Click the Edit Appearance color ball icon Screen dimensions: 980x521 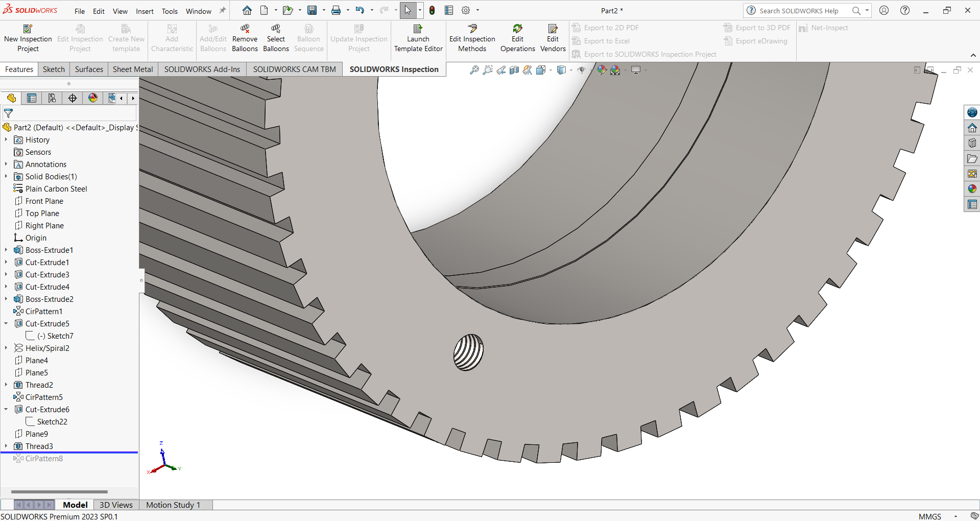pyautogui.click(x=602, y=70)
